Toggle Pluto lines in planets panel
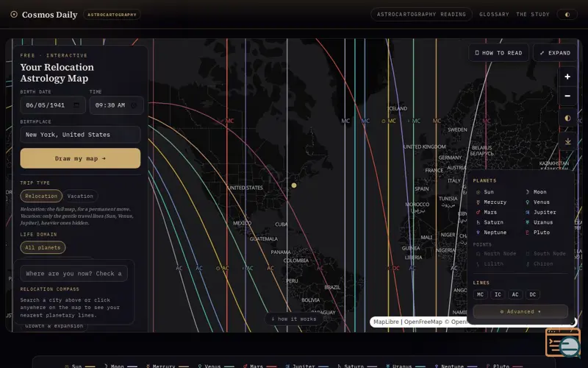 point(537,233)
